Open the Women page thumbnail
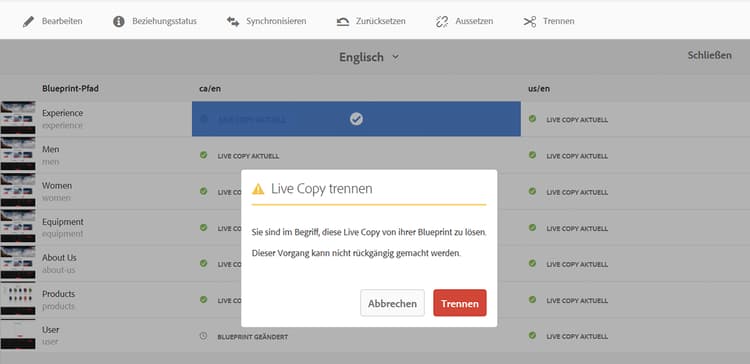Viewport: 750px width, 364px height. pyautogui.click(x=18, y=190)
